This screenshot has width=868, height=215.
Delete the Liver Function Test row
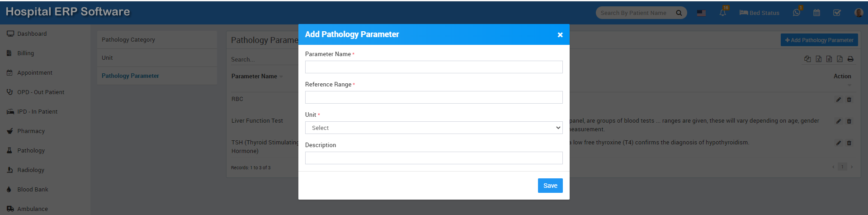tap(849, 121)
